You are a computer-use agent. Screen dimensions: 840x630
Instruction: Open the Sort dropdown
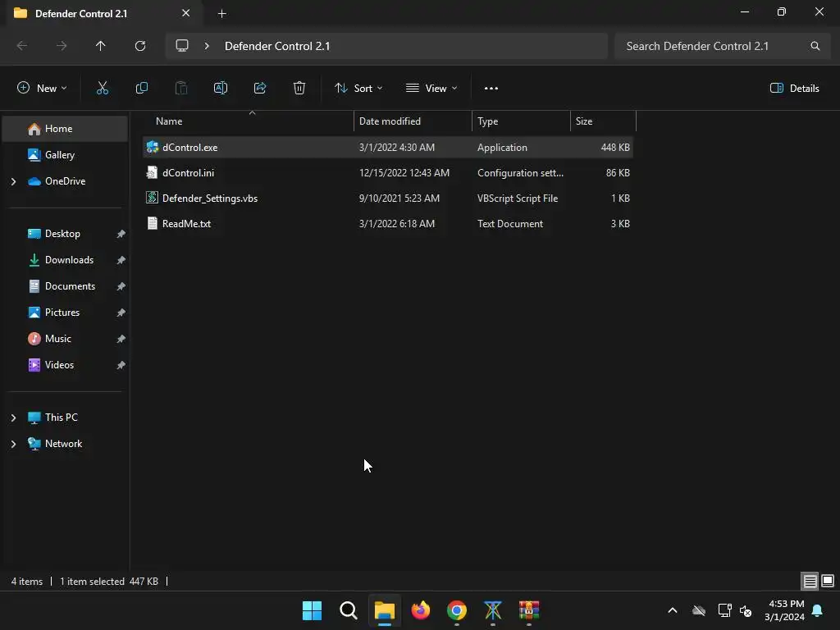click(358, 89)
